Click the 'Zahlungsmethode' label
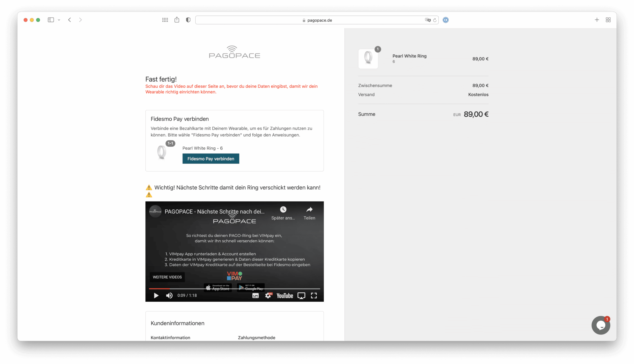This screenshot has width=634, height=364. (x=257, y=338)
